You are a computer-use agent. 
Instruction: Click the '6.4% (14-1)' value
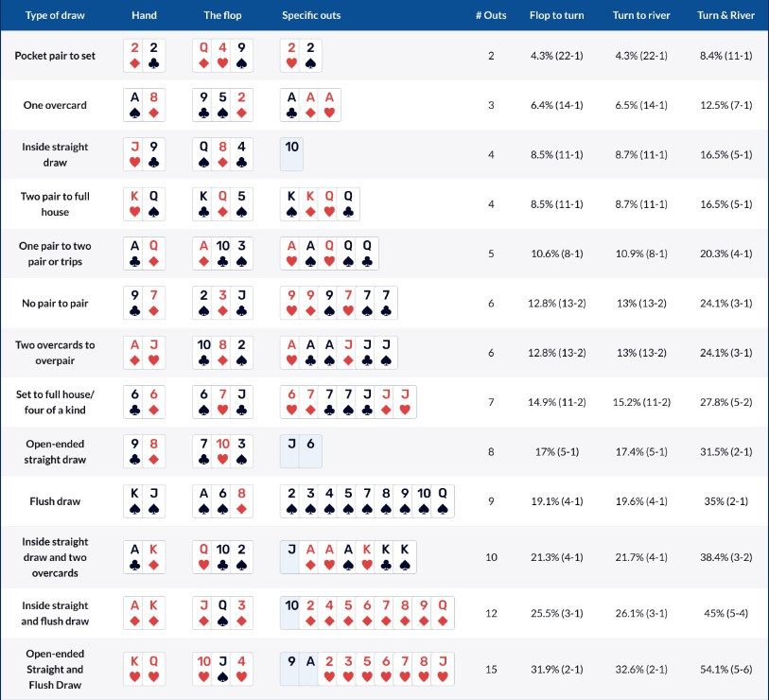[556, 105]
